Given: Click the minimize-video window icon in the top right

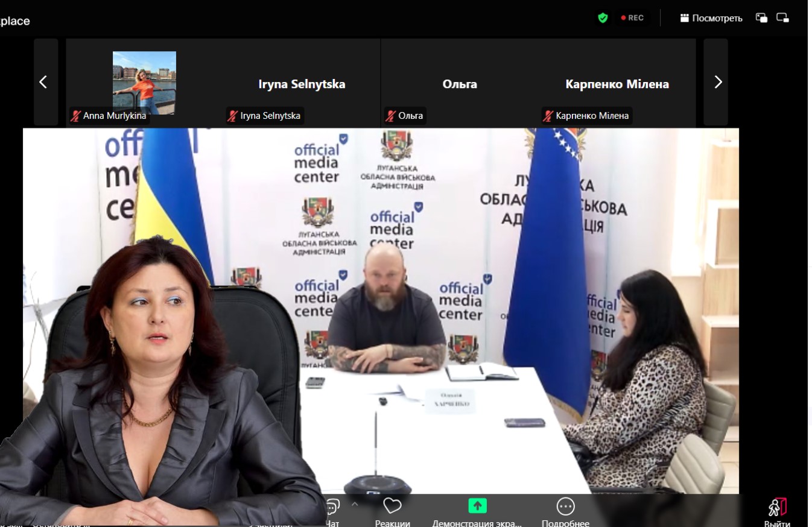Looking at the screenshot, I should (x=782, y=18).
